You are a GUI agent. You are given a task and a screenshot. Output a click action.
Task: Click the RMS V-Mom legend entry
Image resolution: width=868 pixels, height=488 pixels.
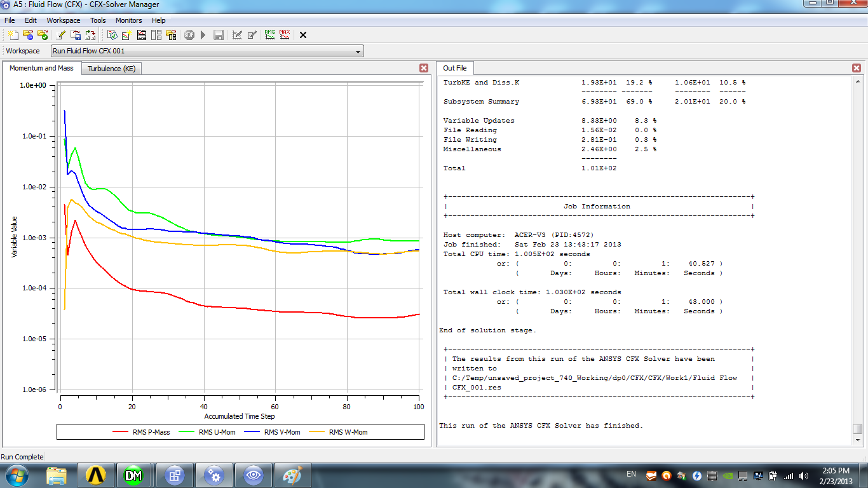pyautogui.click(x=273, y=432)
